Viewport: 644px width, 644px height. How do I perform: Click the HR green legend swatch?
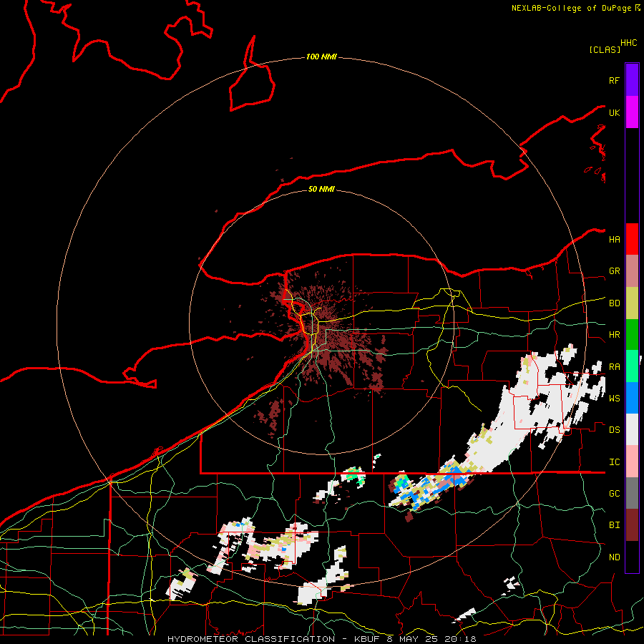(632, 335)
